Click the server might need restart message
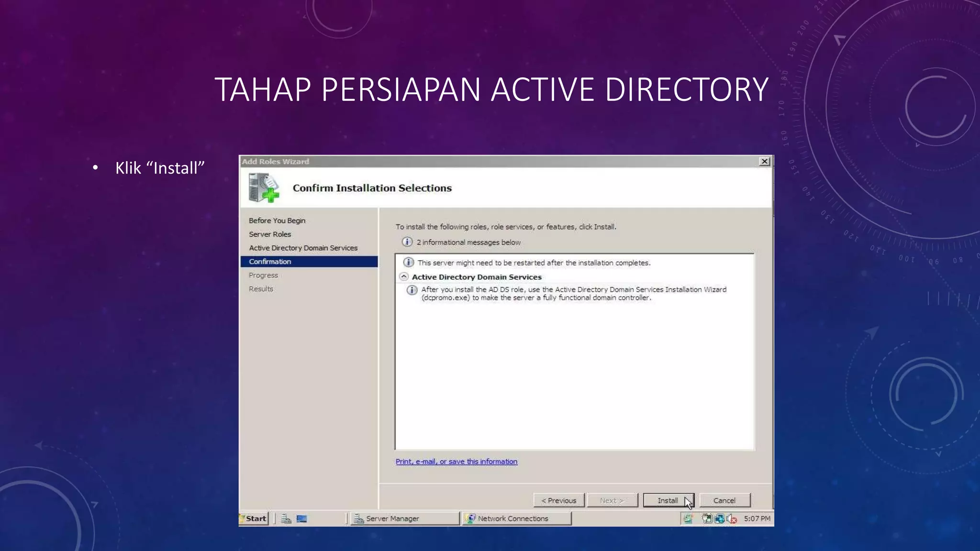980x551 pixels. point(534,263)
